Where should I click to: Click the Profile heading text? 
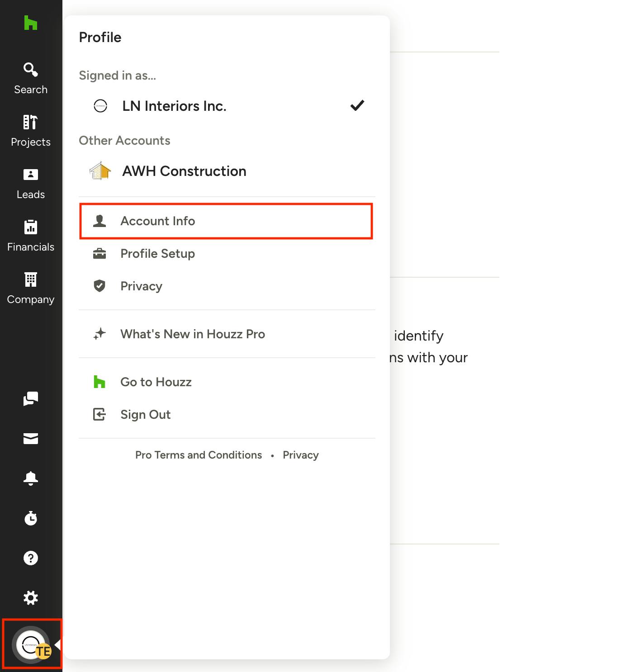[x=100, y=37]
